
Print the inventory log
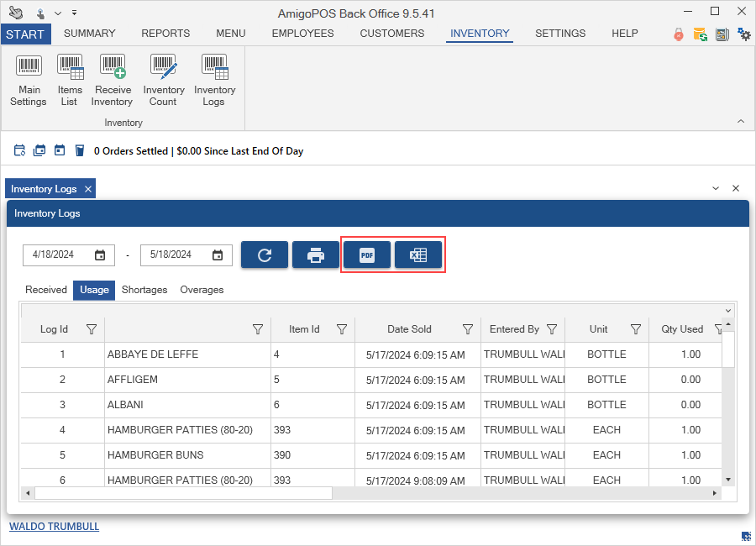316,255
